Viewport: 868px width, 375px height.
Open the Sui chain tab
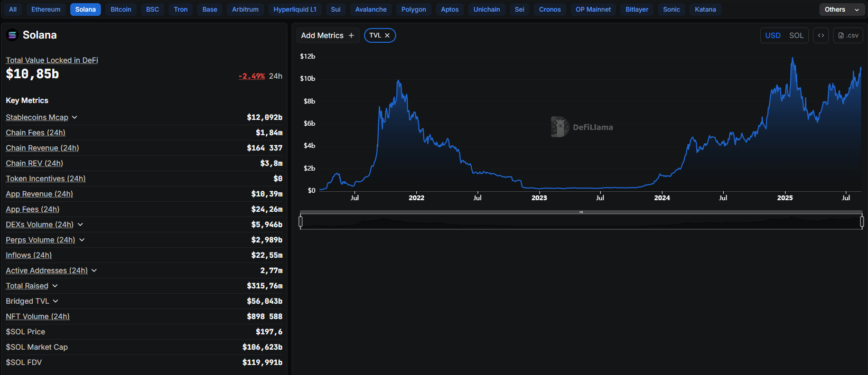click(x=335, y=10)
